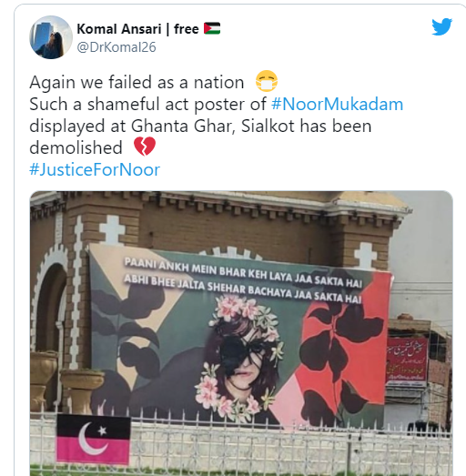The height and width of the screenshot is (476, 466).
Task: Click the "PAANI ANKH MEIN" poster line
Action: [x=243, y=273]
